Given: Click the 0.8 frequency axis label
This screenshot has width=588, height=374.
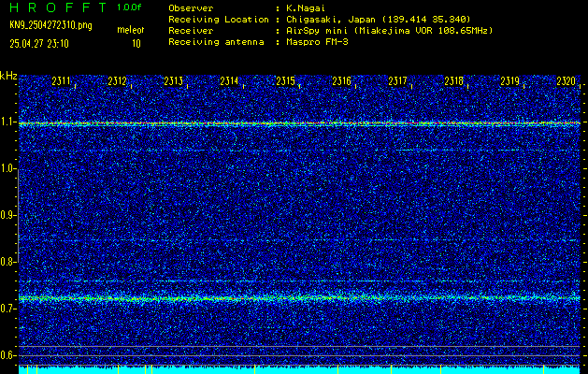Looking at the screenshot, I should click(x=8, y=262).
